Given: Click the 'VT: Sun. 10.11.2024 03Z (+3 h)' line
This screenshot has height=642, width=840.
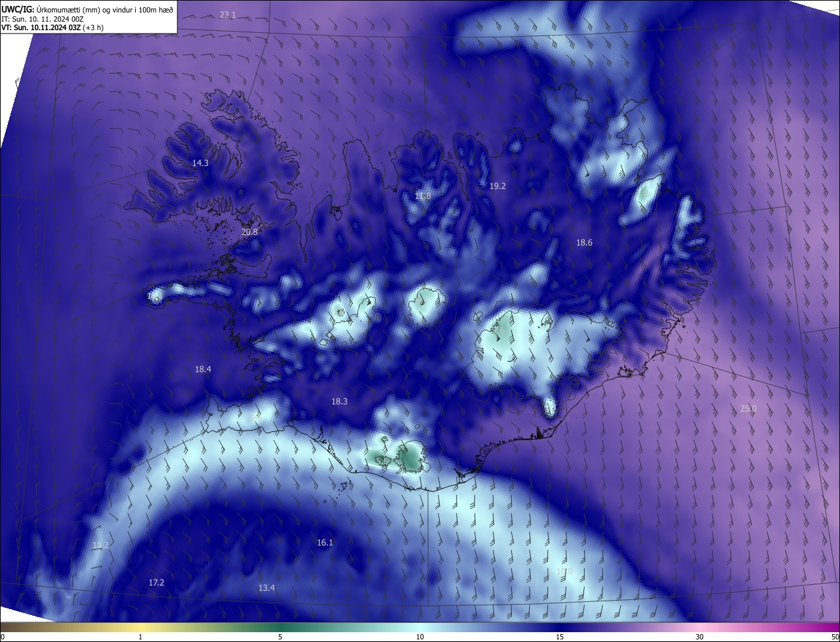Looking at the screenshot, I should (x=52, y=28).
